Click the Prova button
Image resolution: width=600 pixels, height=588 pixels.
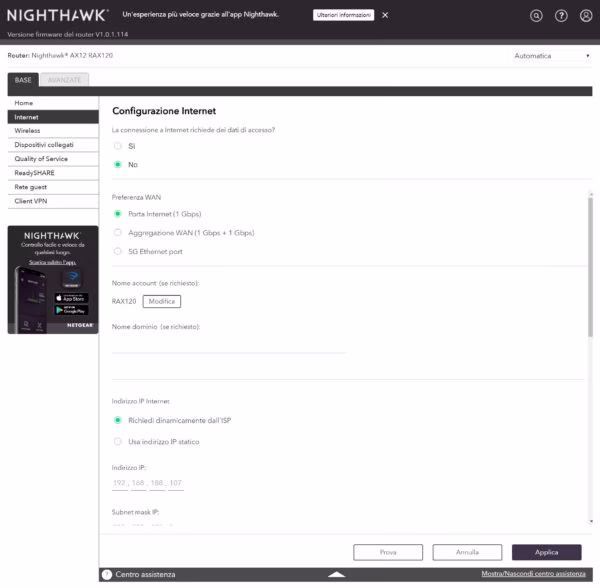pos(388,552)
